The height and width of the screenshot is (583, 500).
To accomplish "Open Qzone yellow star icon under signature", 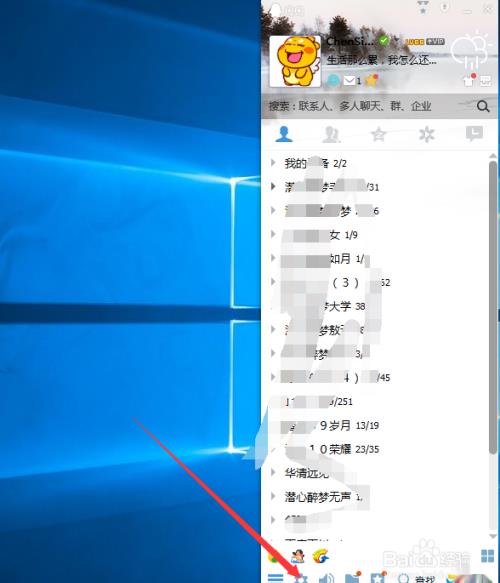I will [371, 80].
